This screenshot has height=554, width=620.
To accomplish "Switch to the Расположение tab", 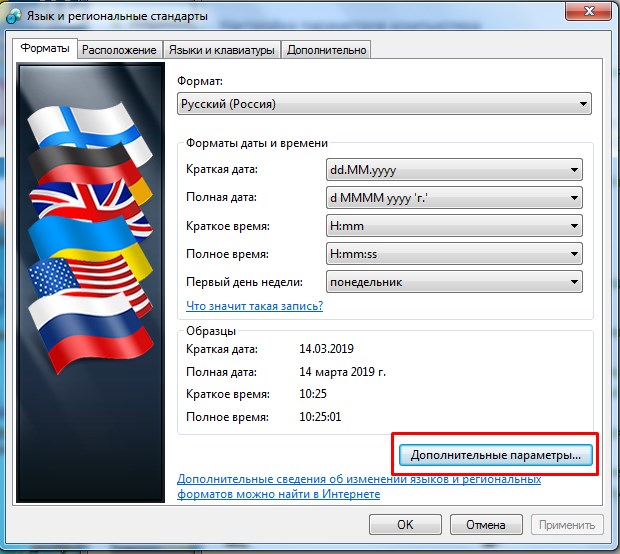I will pos(119,50).
